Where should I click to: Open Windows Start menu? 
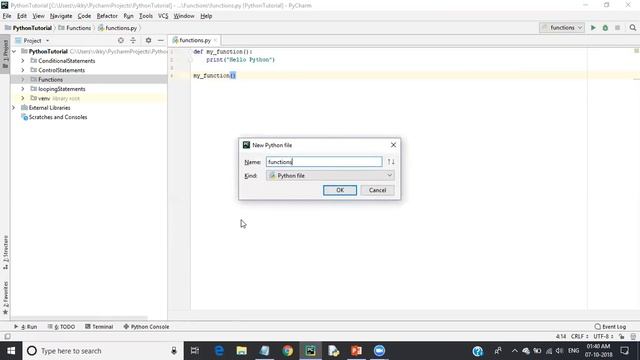click(11, 351)
